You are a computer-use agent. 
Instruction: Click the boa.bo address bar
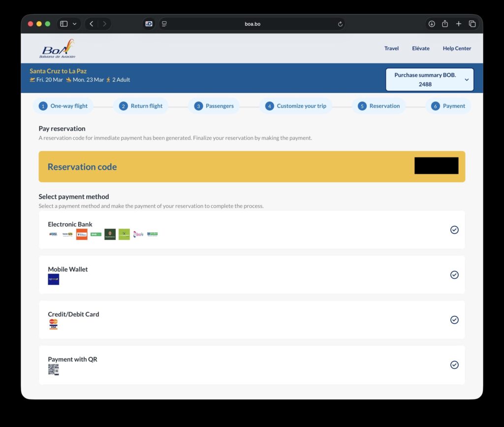(x=252, y=24)
